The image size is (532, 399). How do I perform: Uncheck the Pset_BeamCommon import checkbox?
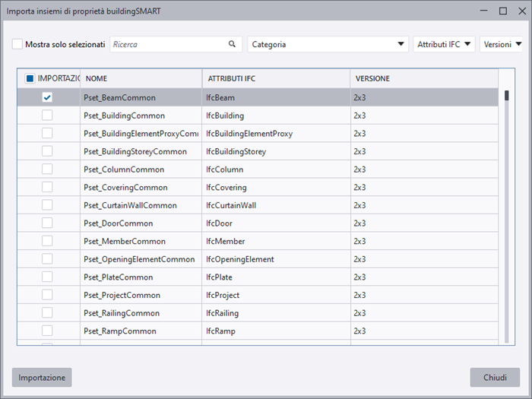tap(47, 97)
